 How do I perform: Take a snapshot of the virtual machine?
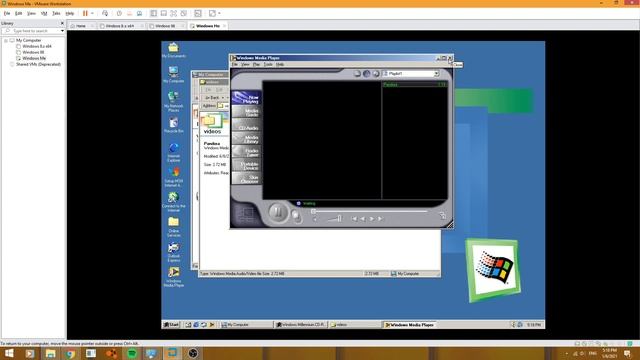tap(119, 13)
